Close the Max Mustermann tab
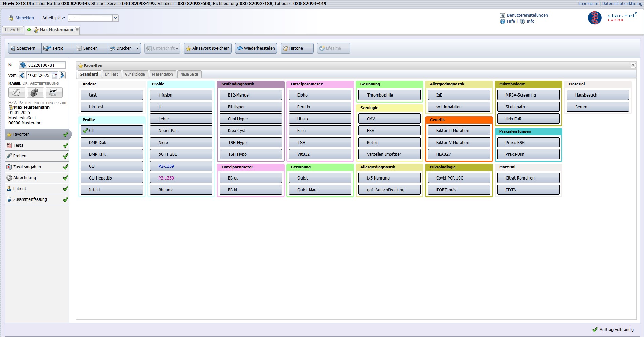The image size is (644, 337). 77,29
